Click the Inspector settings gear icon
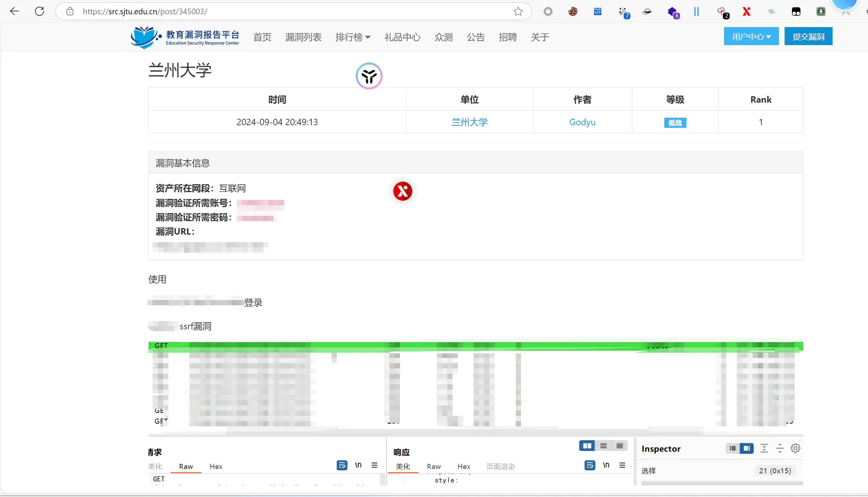 pos(795,448)
